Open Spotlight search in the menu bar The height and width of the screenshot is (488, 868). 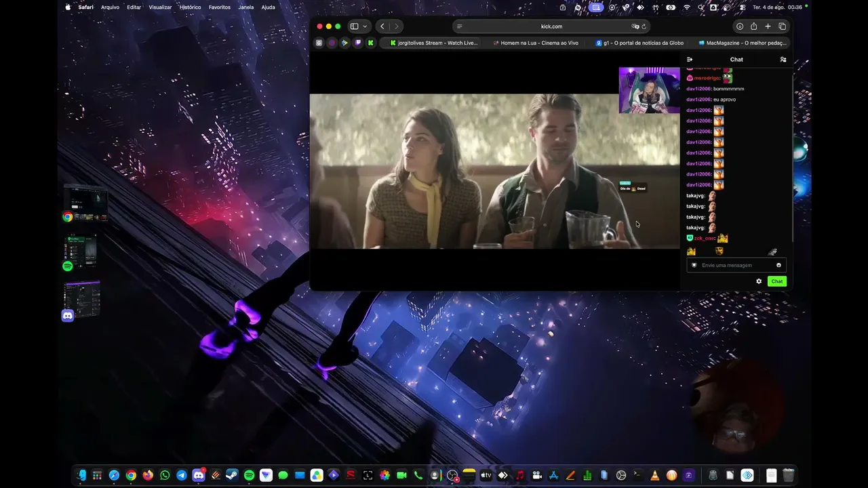701,7
